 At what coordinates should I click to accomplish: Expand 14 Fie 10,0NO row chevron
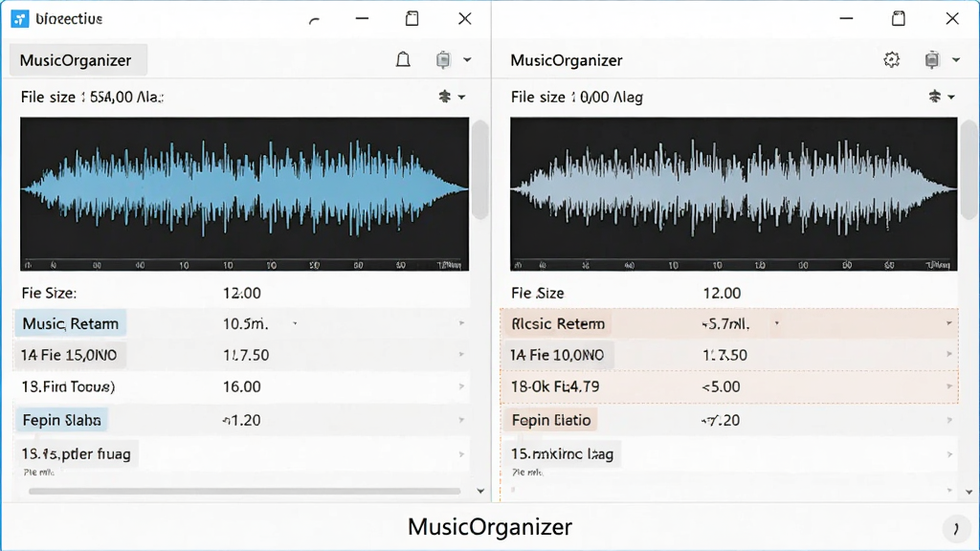point(948,355)
